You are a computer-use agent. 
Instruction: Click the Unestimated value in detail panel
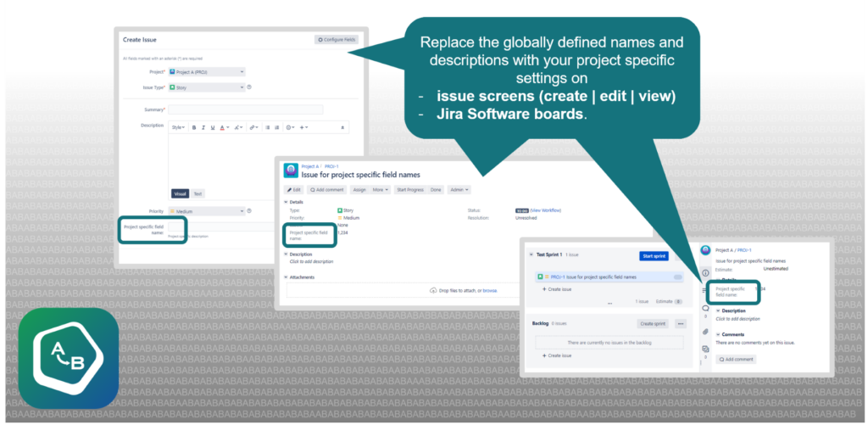[776, 269]
